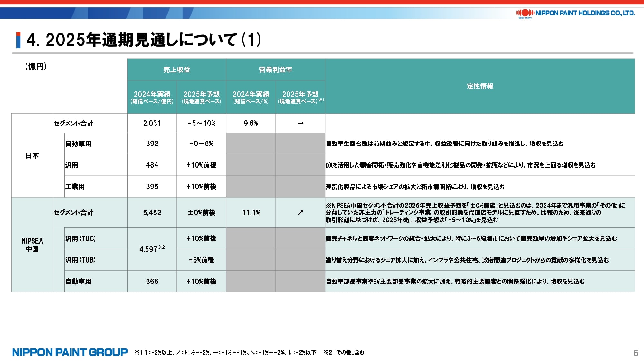Image resolution: width=644 pixels, height=362 pixels.
Task: Click the 日本 自動車用 row label
Action: (78, 144)
